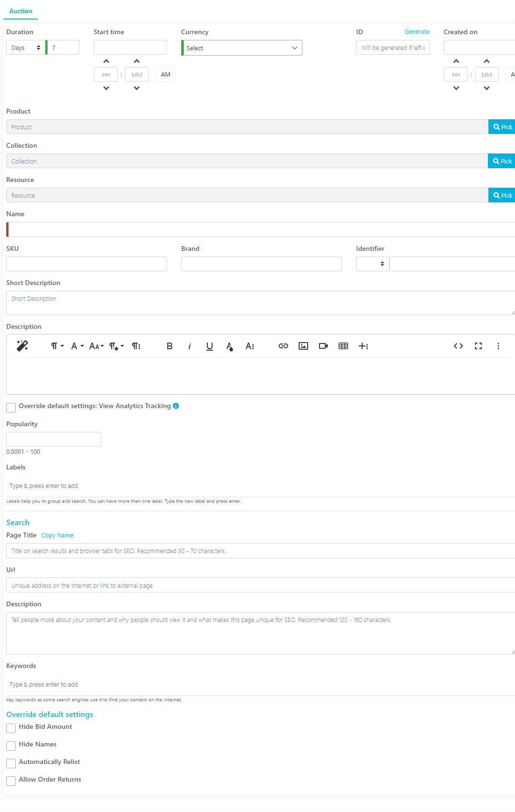Screen dimensions: 515x812
Task: Open more text options icon
Action: click(x=250, y=346)
